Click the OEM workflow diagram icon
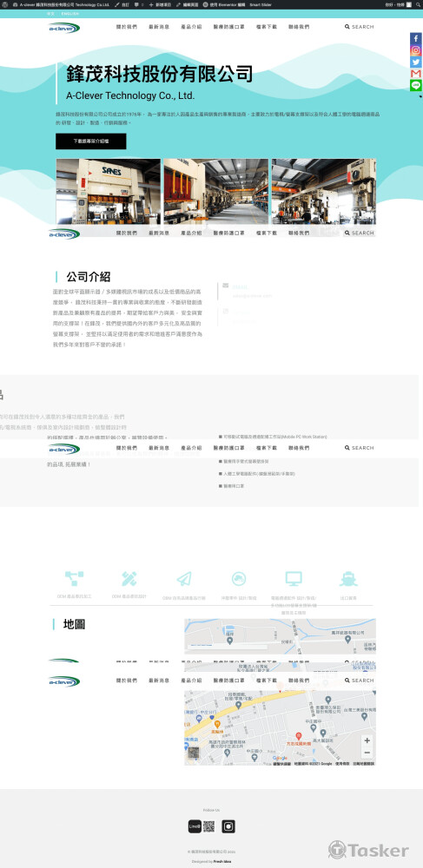The image size is (423, 868). (x=74, y=578)
